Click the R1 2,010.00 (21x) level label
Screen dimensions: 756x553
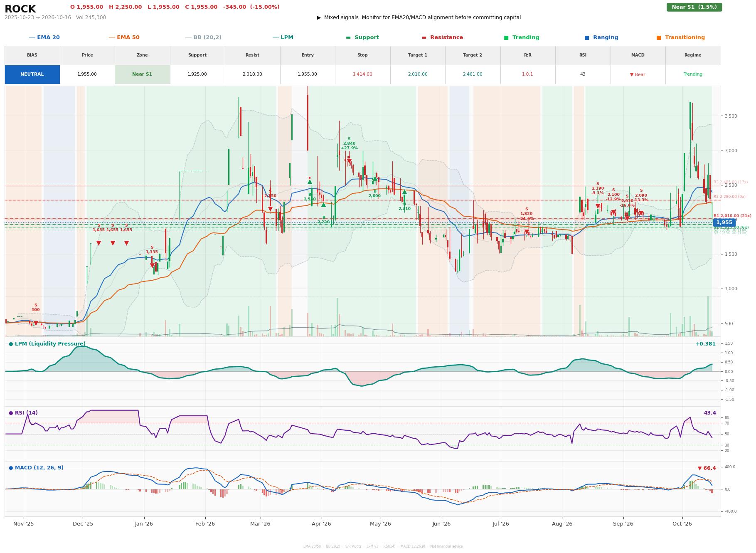click(x=732, y=216)
